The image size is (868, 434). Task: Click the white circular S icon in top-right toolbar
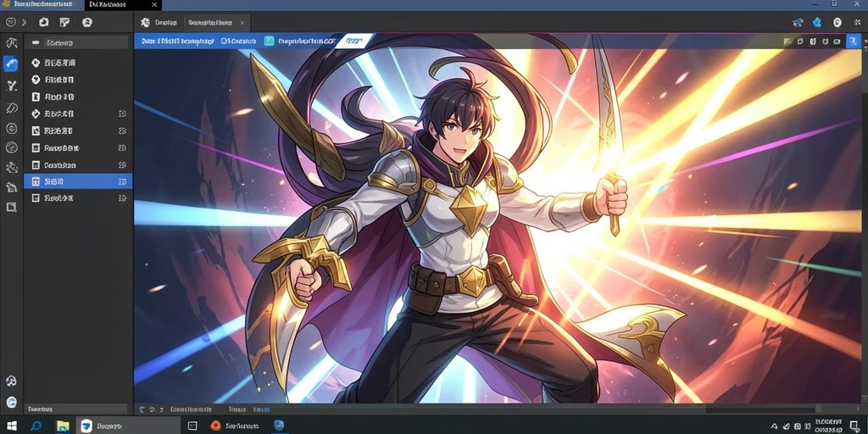pyautogui.click(x=837, y=23)
